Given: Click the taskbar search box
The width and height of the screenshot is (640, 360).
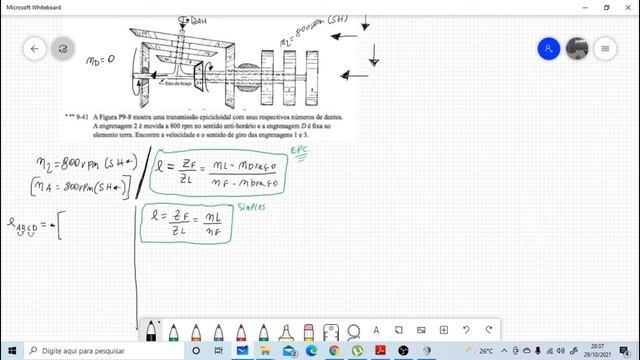Looking at the screenshot, I should (x=104, y=351).
